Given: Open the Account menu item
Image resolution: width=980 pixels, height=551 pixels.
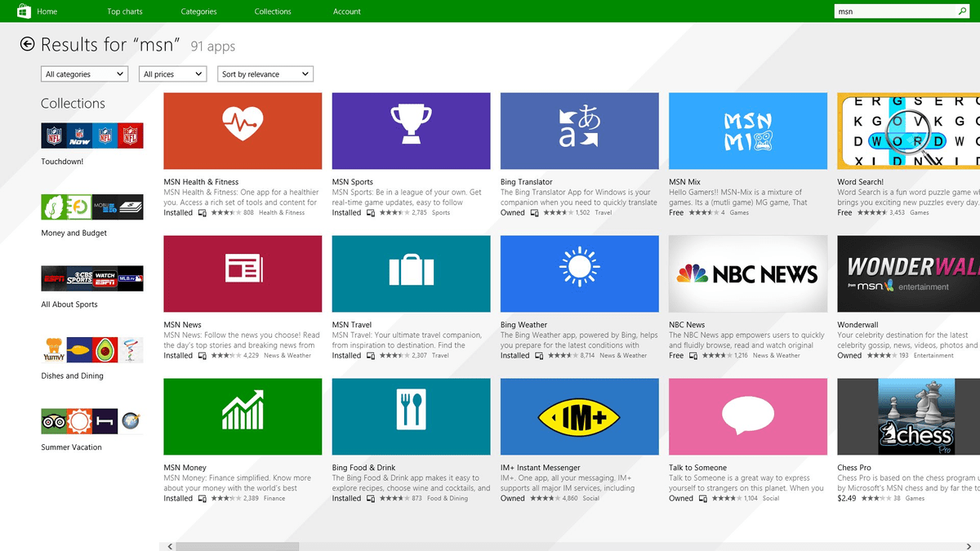Looking at the screenshot, I should 347,11.
